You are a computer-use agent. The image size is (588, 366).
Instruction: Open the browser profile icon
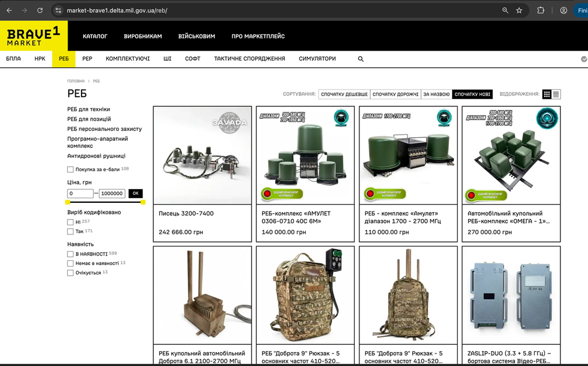(564, 10)
